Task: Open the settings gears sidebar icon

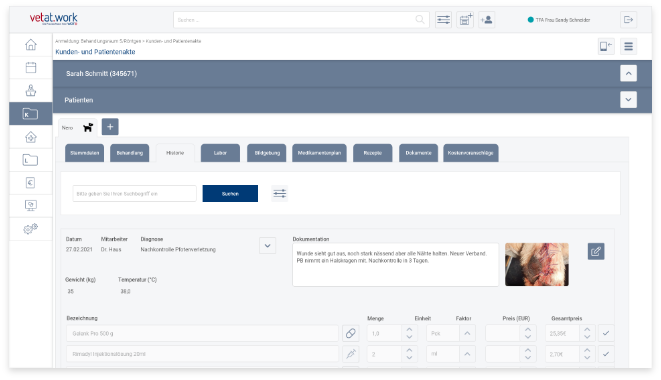Action: pyautogui.click(x=31, y=229)
